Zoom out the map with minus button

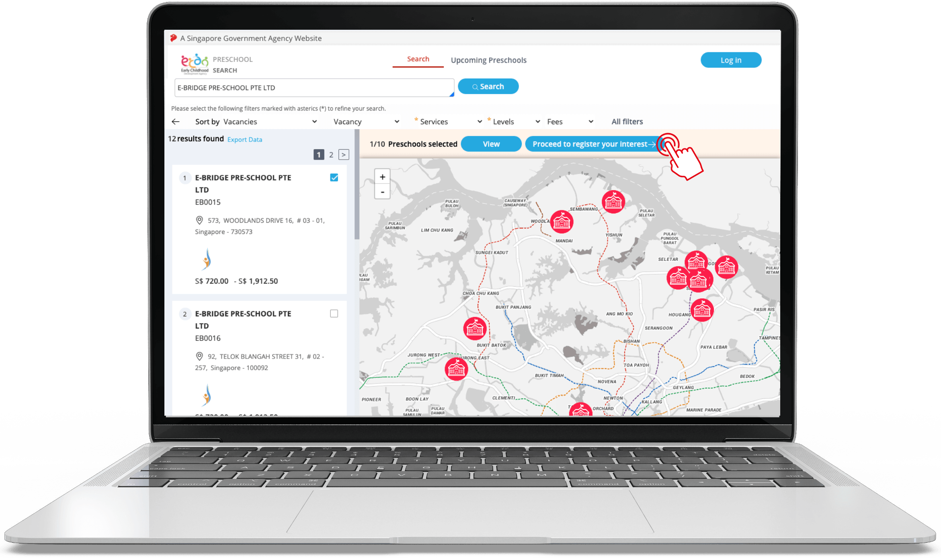pyautogui.click(x=382, y=192)
